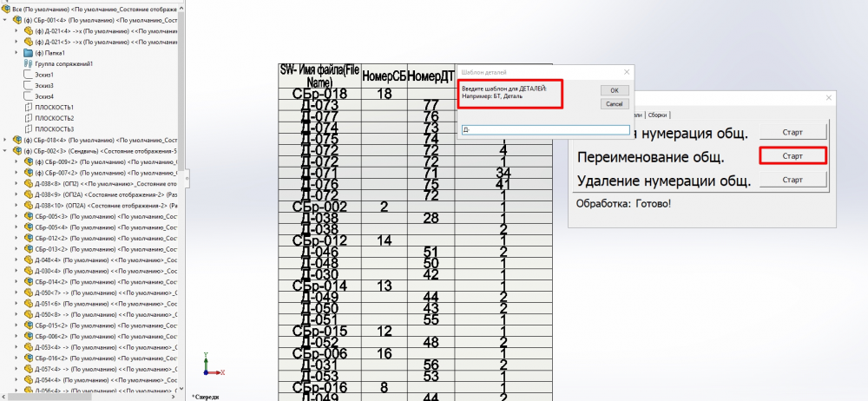Select the 'СБр-012' cell in the table
The image size is (868, 401).
[x=319, y=241]
